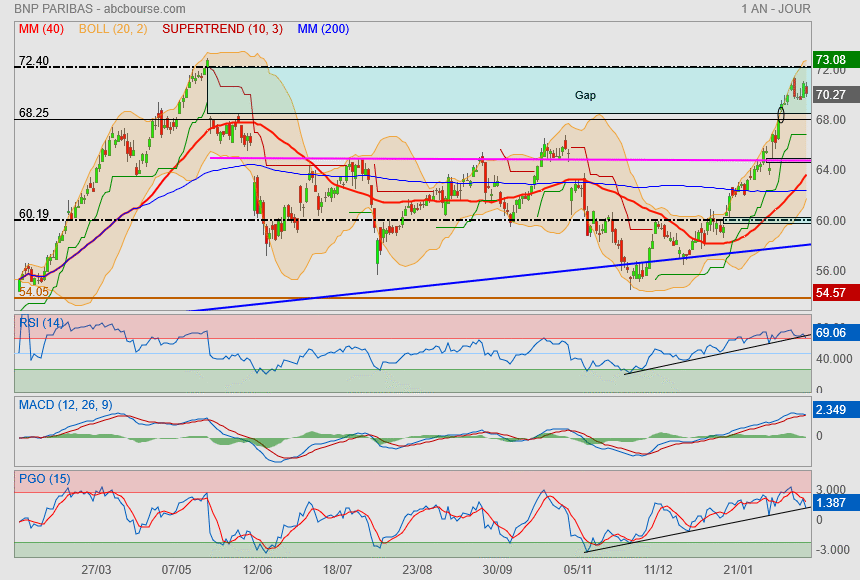Select the 07/05 date on the time axis

click(x=178, y=569)
